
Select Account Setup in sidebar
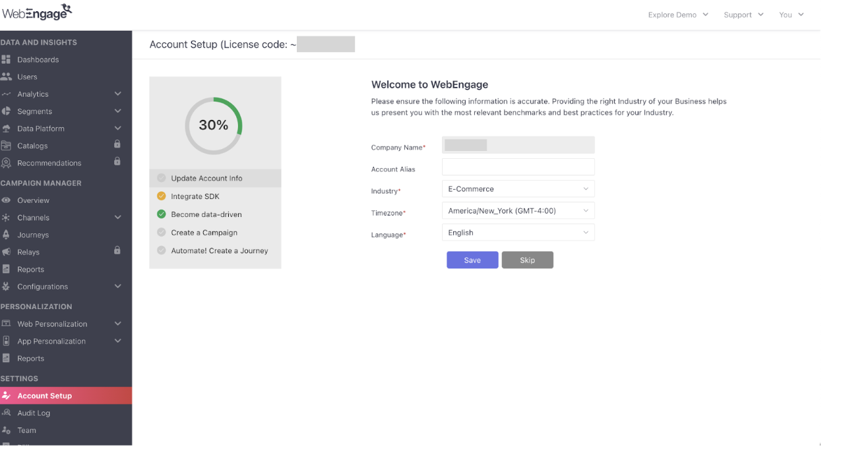(x=66, y=396)
